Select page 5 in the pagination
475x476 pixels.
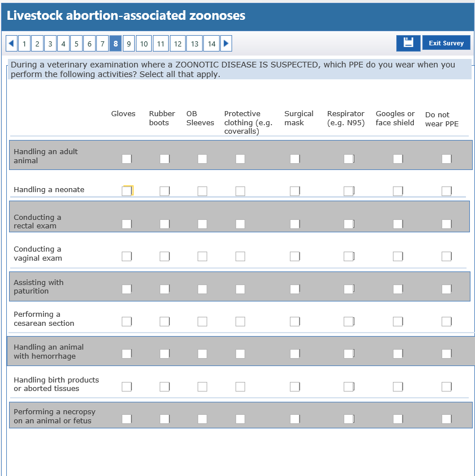tap(76, 44)
